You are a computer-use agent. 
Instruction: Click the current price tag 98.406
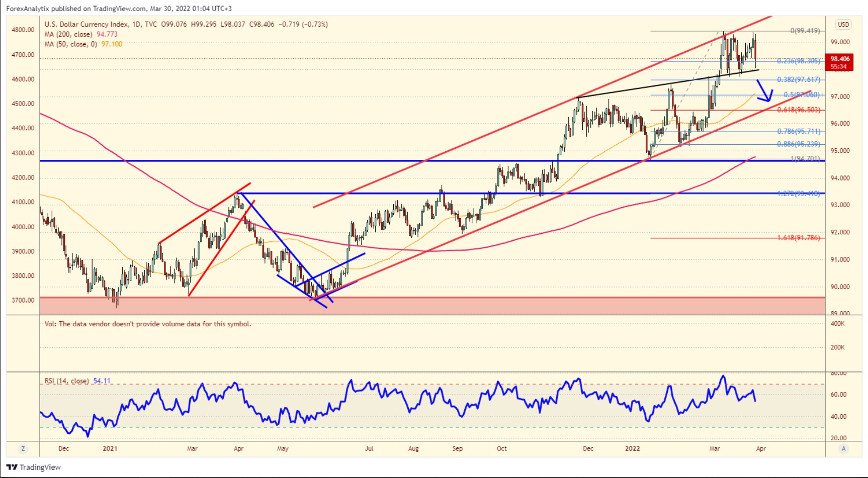839,62
